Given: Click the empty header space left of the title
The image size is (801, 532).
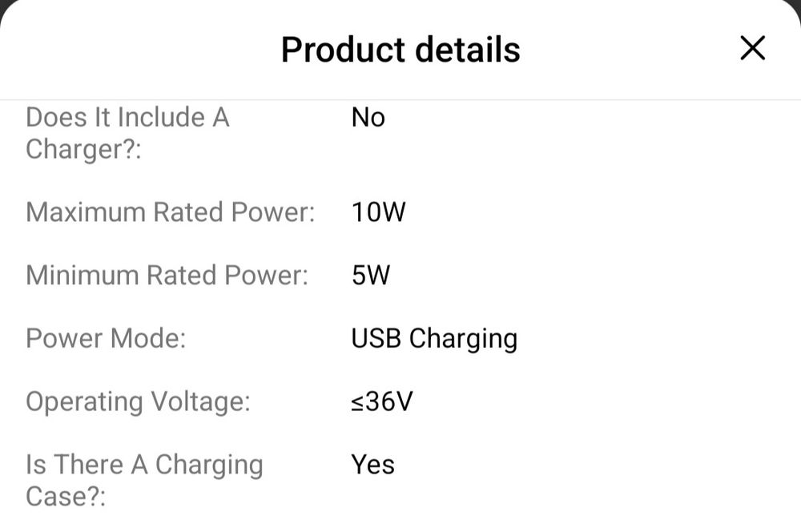Looking at the screenshot, I should pyautogui.click(x=136, y=50).
